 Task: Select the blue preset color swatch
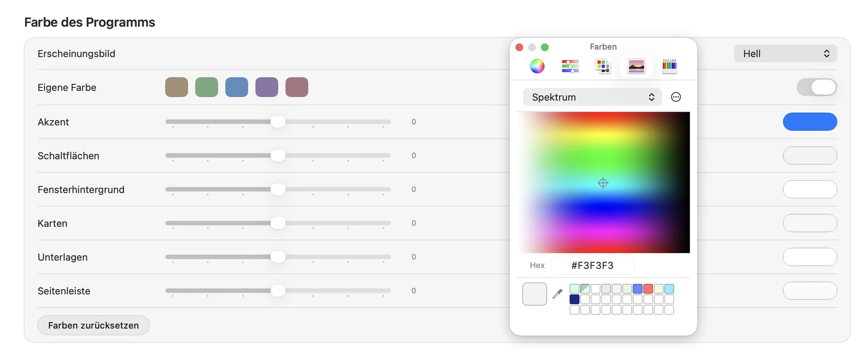237,87
